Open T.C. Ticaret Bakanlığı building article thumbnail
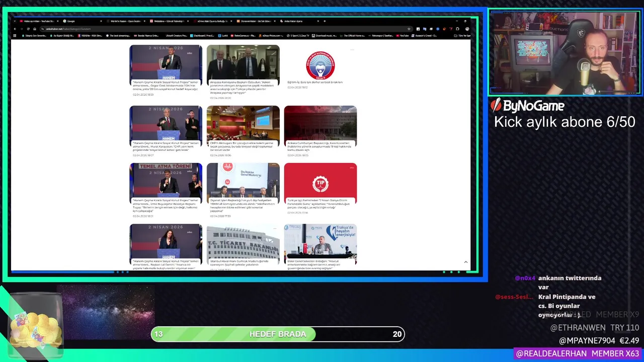Screen dimensions: 644x362 pyautogui.click(x=243, y=241)
